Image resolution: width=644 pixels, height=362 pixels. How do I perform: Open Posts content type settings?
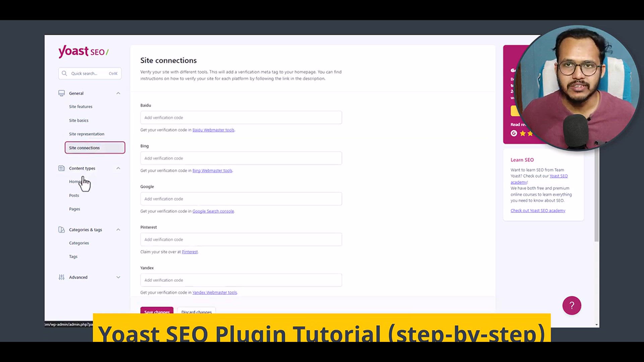tap(74, 195)
